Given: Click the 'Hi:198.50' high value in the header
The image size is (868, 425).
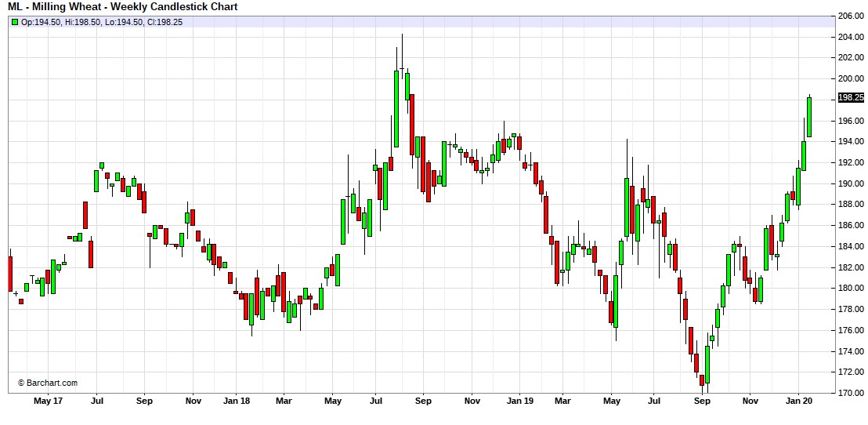Looking at the screenshot, I should click(x=84, y=22).
